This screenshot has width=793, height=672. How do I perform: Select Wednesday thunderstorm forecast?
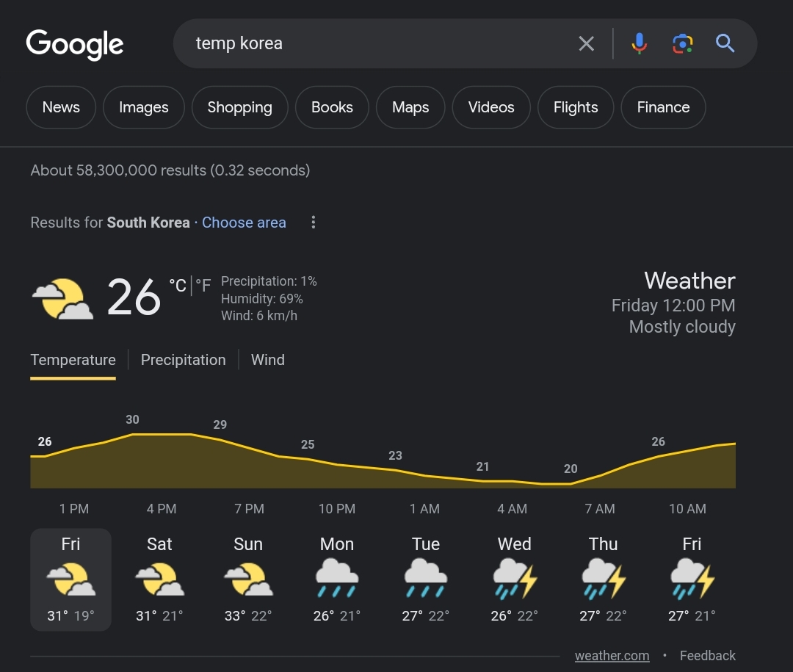tap(514, 579)
